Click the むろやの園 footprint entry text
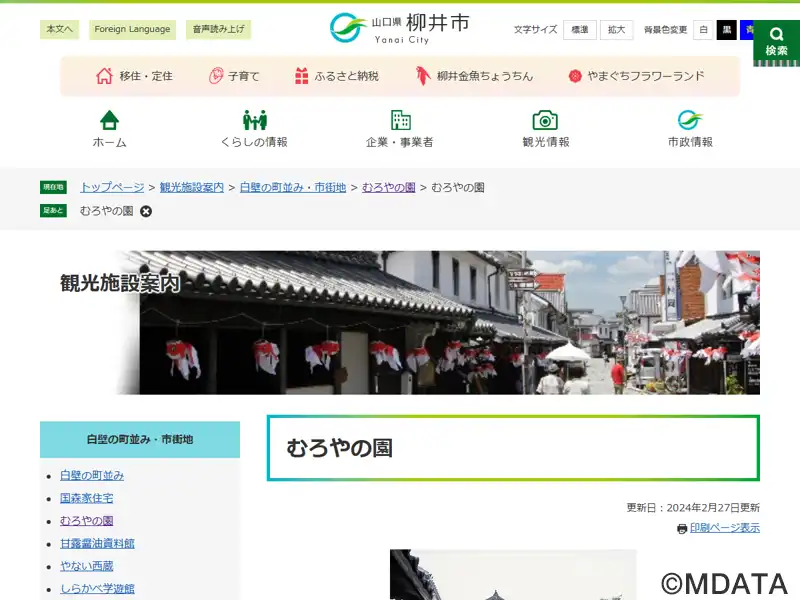This screenshot has width=800, height=600. click(x=107, y=211)
